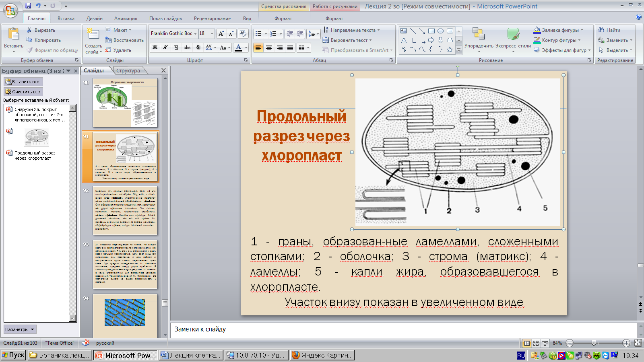Justify text alignment
The width and height of the screenshot is (644, 362).
point(290,47)
